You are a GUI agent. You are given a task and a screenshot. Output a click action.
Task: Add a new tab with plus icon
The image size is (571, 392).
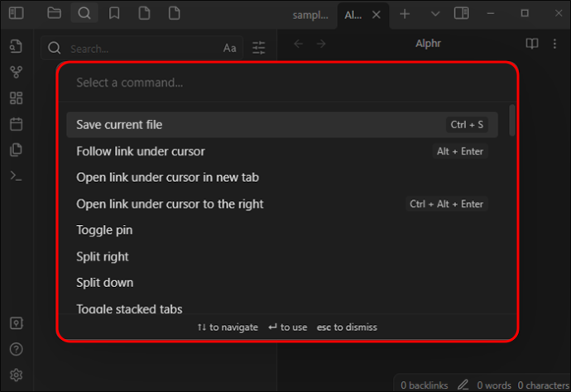click(x=405, y=14)
